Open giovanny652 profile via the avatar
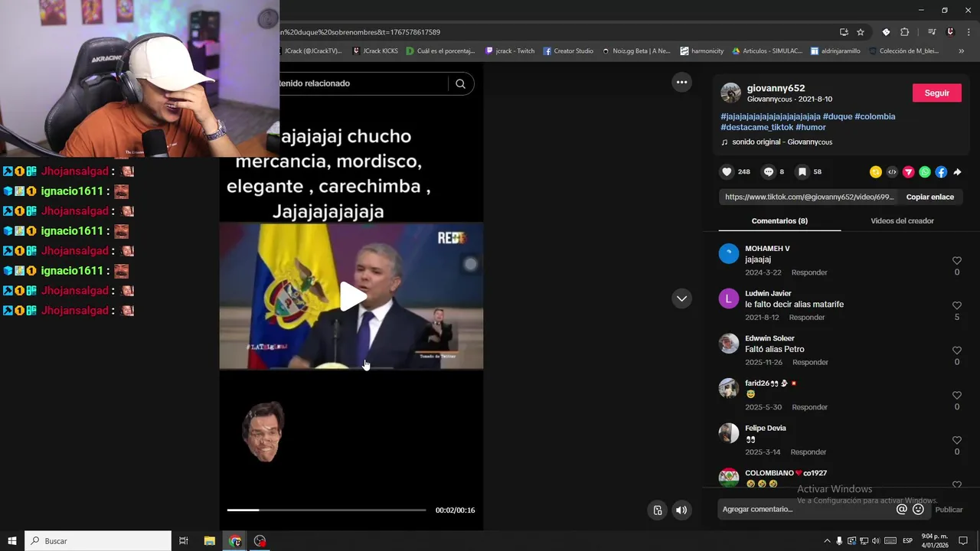980x551 pixels. [x=730, y=93]
